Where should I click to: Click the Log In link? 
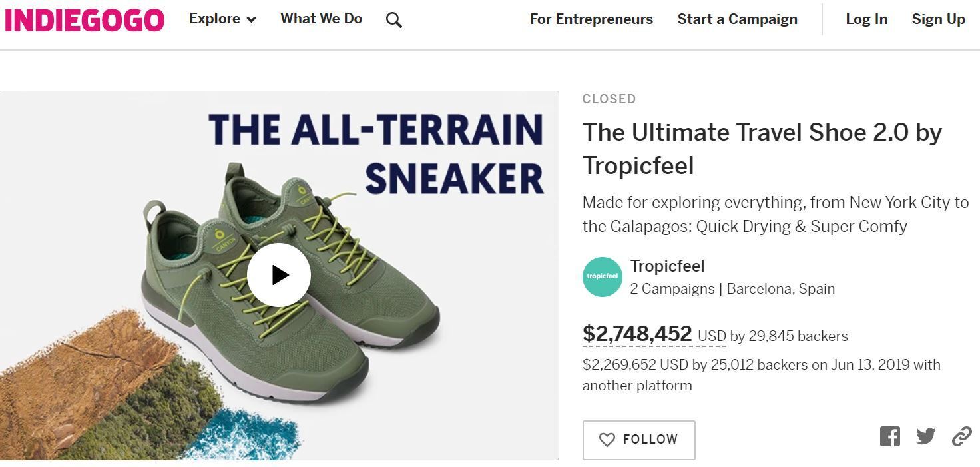point(866,19)
